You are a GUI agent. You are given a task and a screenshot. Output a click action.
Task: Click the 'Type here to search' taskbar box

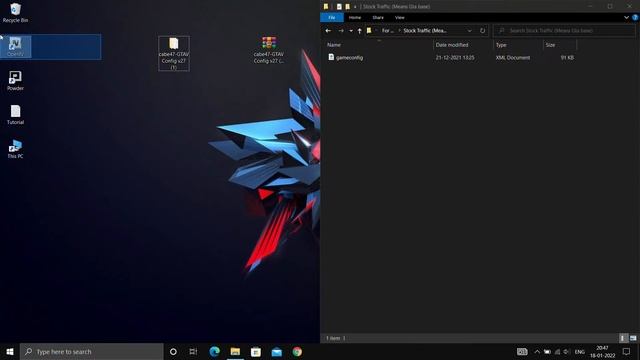(x=91, y=351)
